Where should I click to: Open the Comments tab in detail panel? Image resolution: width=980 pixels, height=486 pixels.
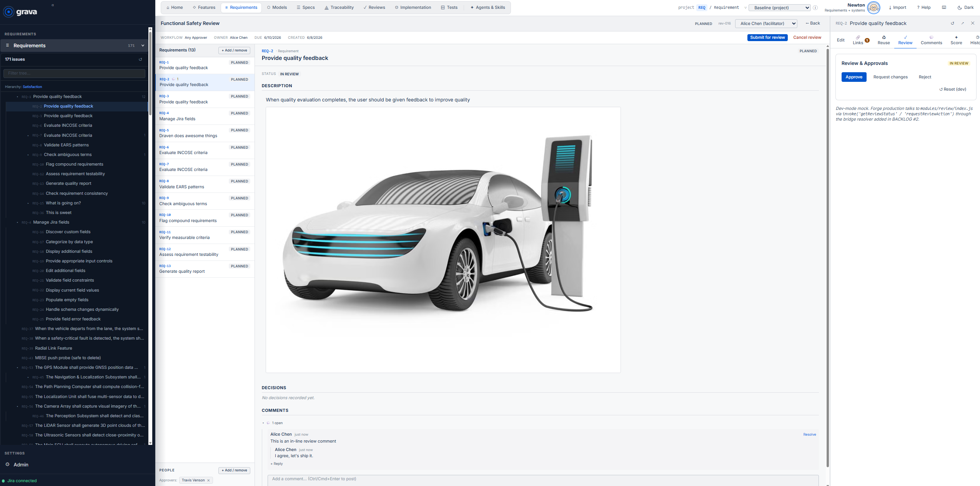click(x=931, y=40)
